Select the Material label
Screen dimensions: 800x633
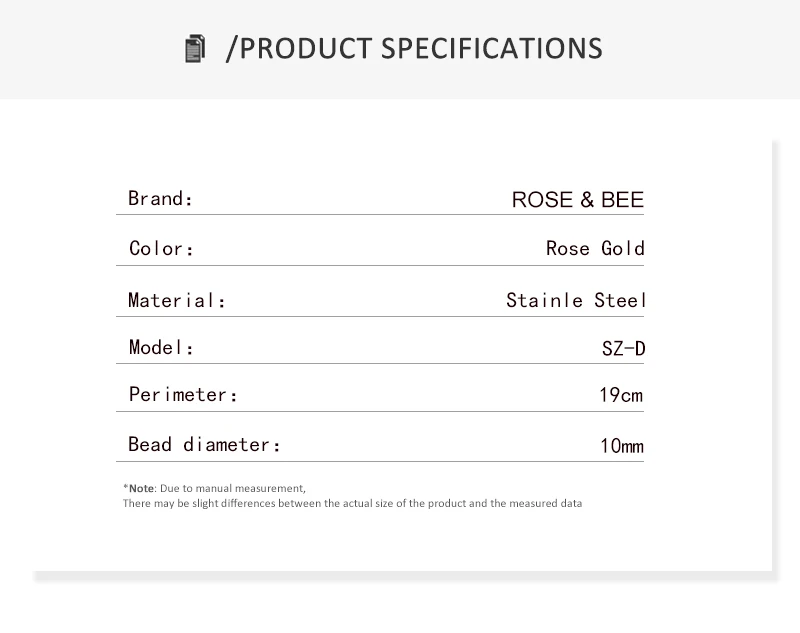tap(177, 300)
